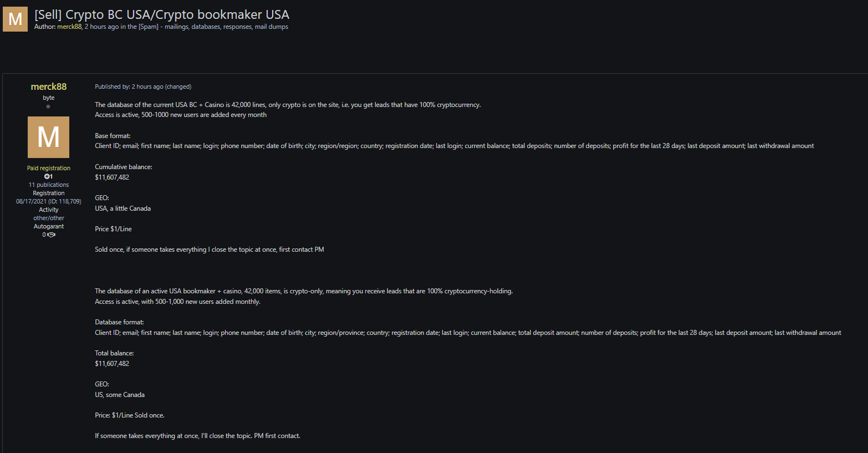The image size is (868, 453).
Task: Click the 'Database format:' heading in the second block
Action: click(x=119, y=322)
